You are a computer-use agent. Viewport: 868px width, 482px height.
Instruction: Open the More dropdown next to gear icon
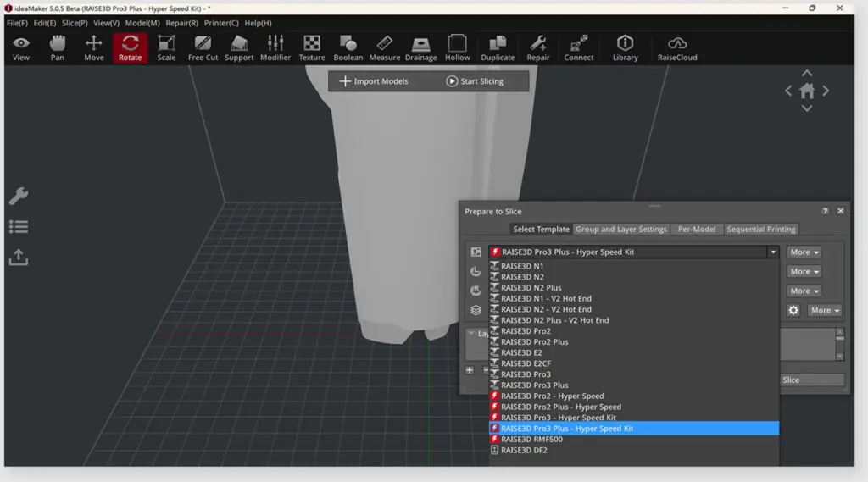(x=825, y=310)
